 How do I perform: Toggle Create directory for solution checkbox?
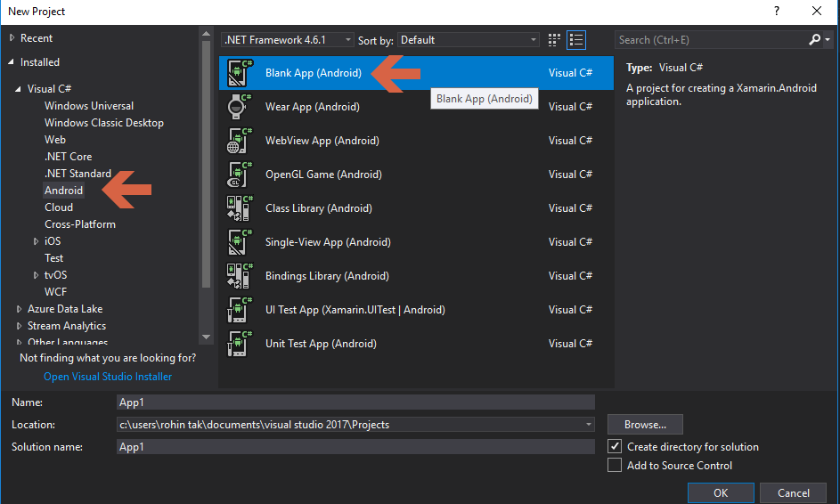coord(615,446)
